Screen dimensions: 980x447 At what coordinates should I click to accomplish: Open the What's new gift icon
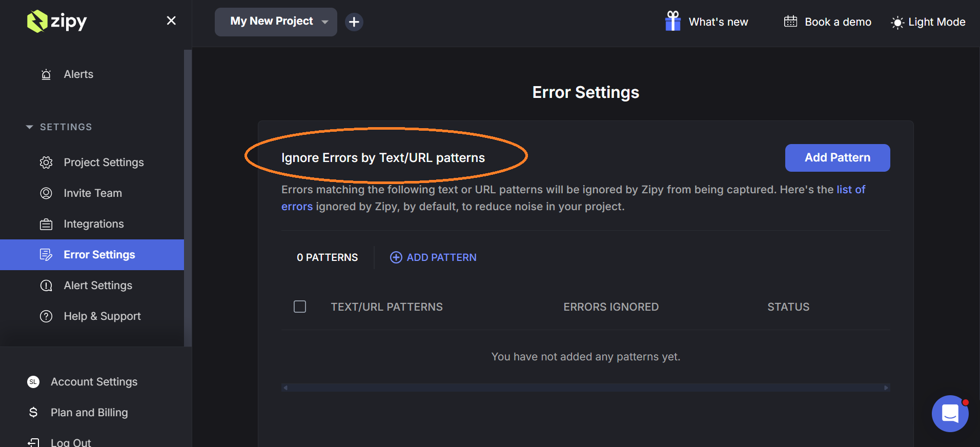[672, 22]
